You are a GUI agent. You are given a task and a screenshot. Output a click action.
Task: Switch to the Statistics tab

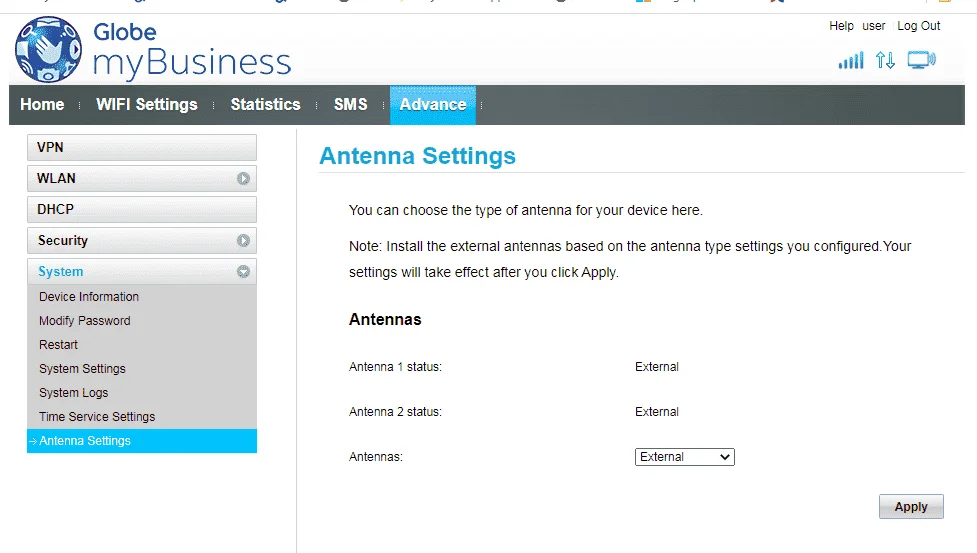[265, 105]
